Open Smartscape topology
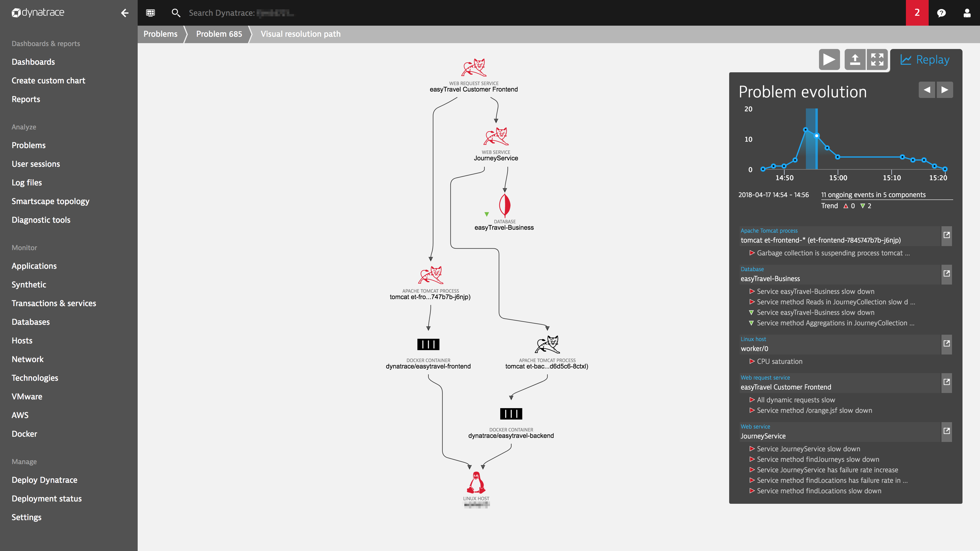 (50, 201)
